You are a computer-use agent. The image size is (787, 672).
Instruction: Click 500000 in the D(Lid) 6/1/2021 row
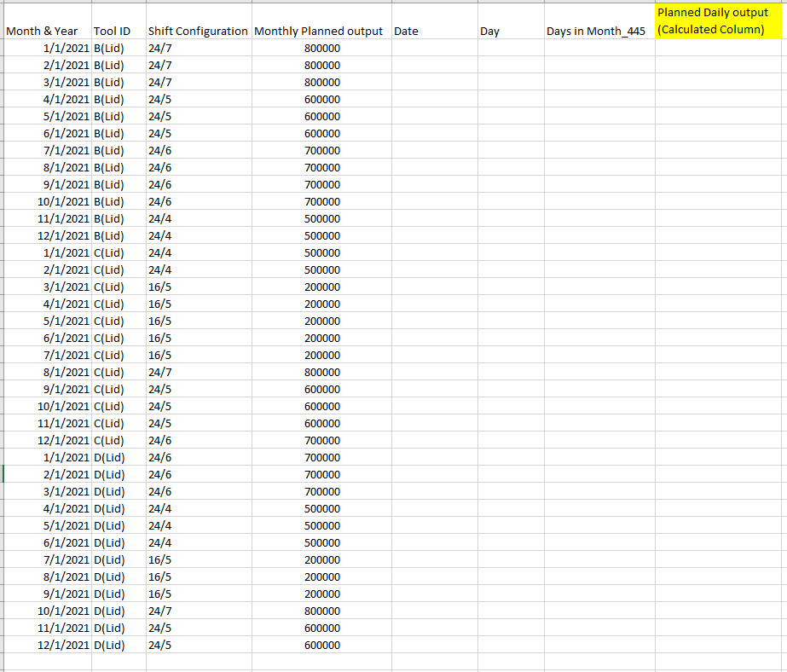click(321, 543)
